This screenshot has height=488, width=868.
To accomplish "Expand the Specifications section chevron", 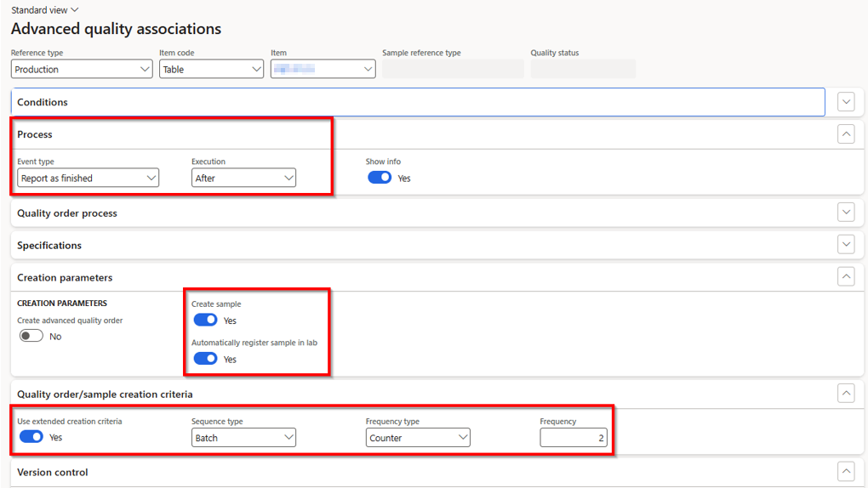I will pyautogui.click(x=845, y=245).
